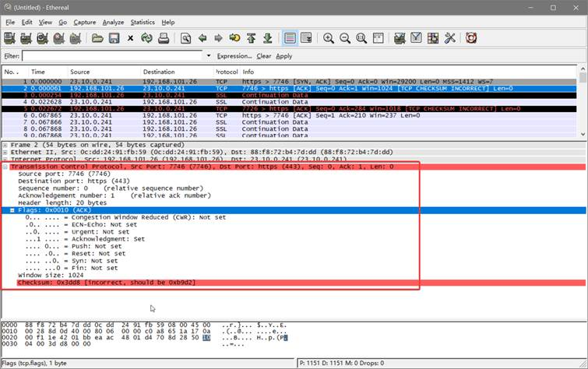Open the Analyze menu
The image size is (588, 369).
pyautogui.click(x=113, y=22)
